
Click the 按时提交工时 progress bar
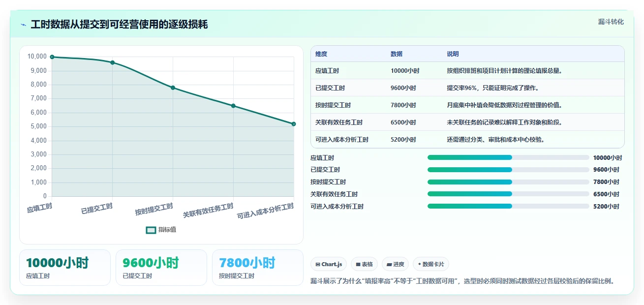pyautogui.click(x=508, y=182)
